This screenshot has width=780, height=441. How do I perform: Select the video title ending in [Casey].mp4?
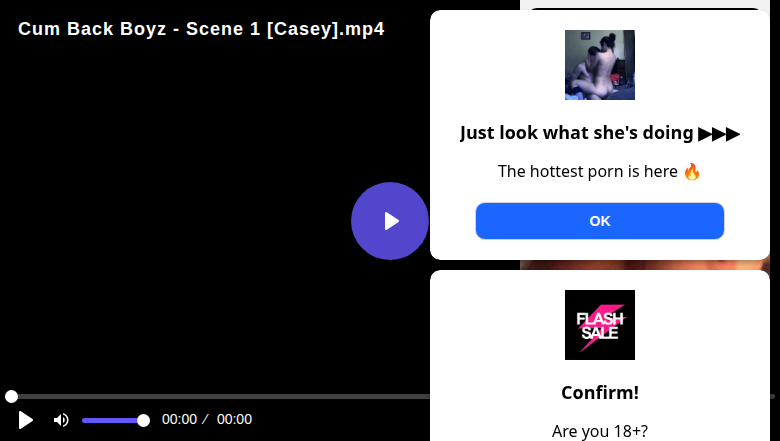(201, 29)
